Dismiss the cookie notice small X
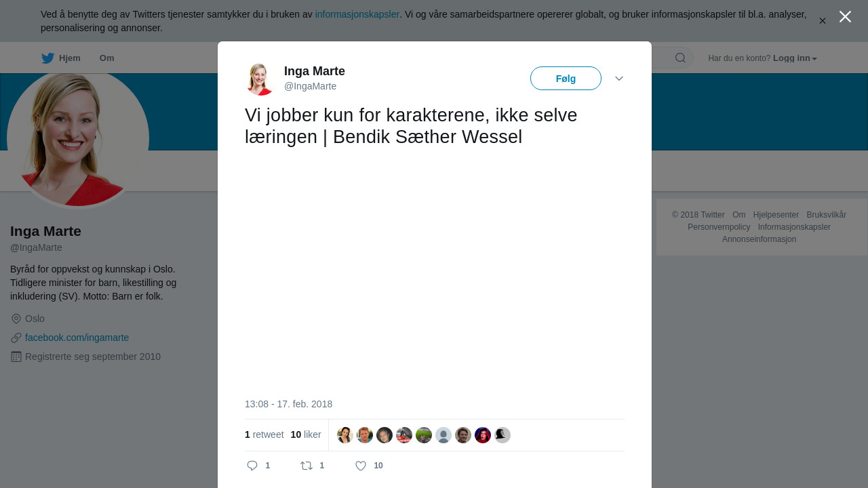The image size is (868, 488). 823,21
